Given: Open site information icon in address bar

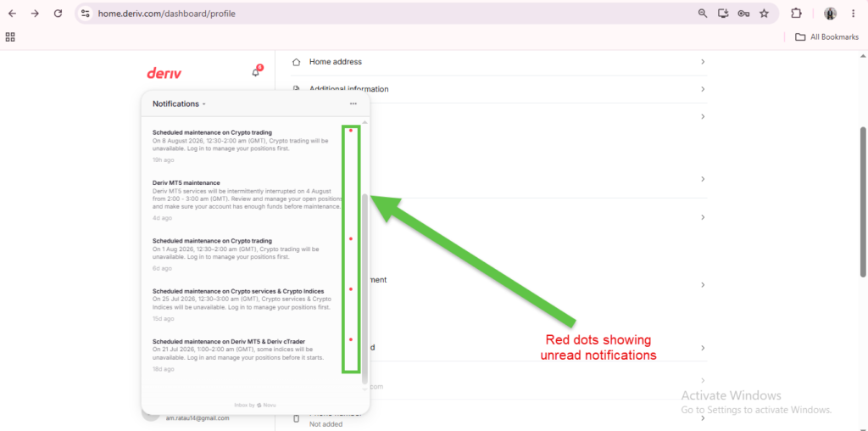Looking at the screenshot, I should [85, 14].
